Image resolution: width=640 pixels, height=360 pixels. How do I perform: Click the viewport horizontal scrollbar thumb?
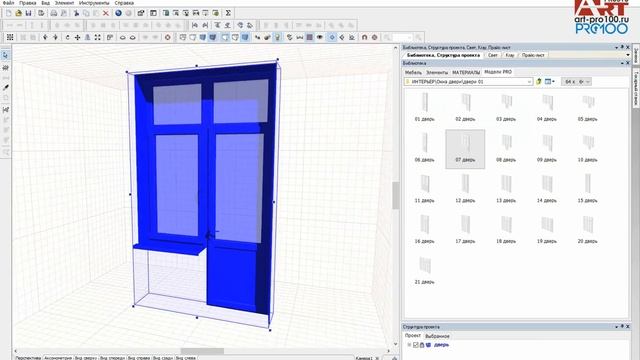coord(202,351)
